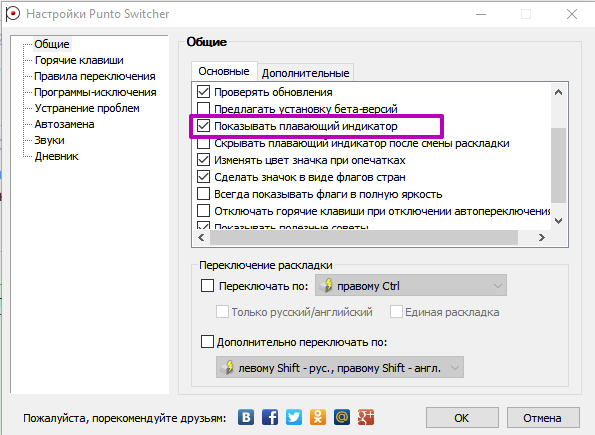Confirm settings with OK button
The height and width of the screenshot is (435, 595).
[462, 418]
